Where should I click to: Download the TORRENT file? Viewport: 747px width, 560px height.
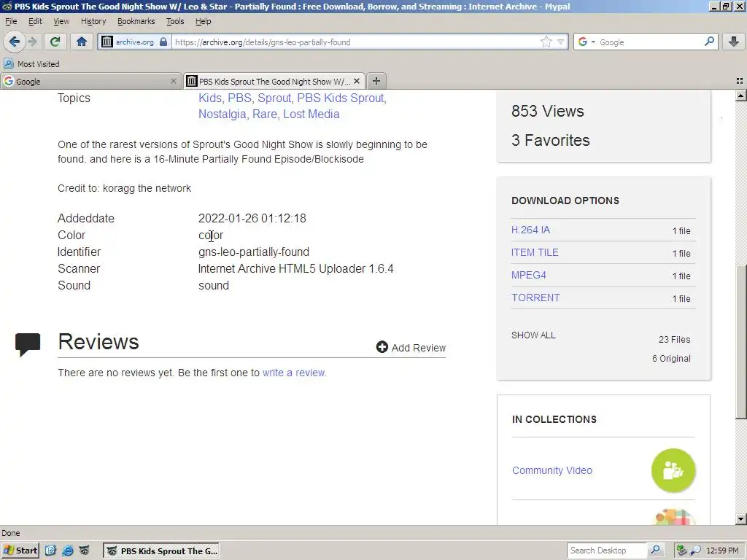point(535,297)
